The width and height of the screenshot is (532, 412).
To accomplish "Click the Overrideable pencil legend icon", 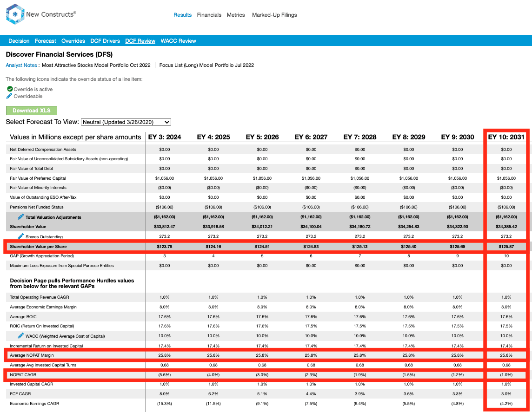I will click(9, 96).
